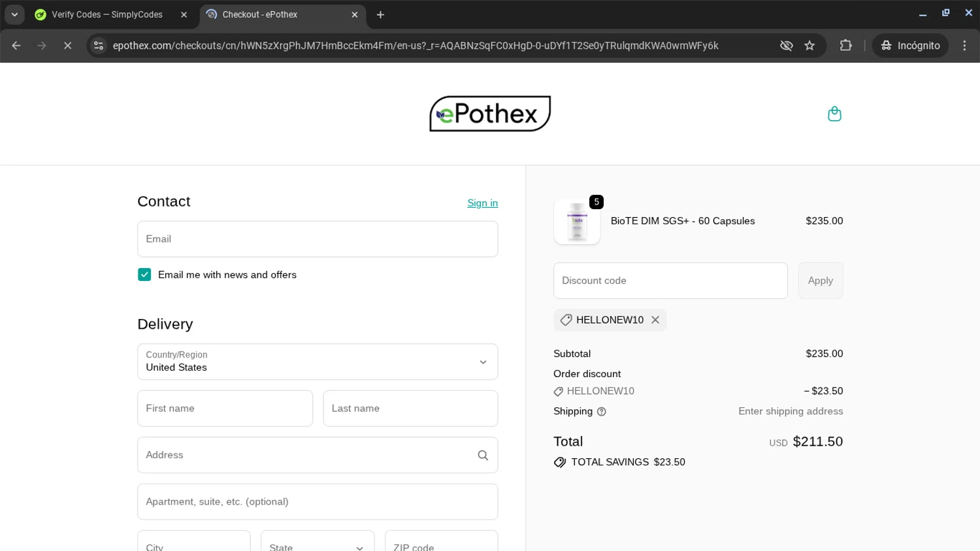980x551 pixels.
Task: Click the Last name field
Action: 410,409
